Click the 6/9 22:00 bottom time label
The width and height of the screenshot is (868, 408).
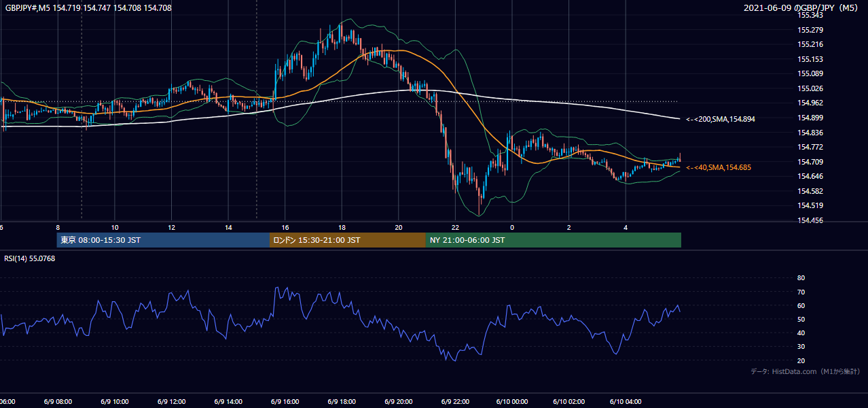(x=455, y=401)
